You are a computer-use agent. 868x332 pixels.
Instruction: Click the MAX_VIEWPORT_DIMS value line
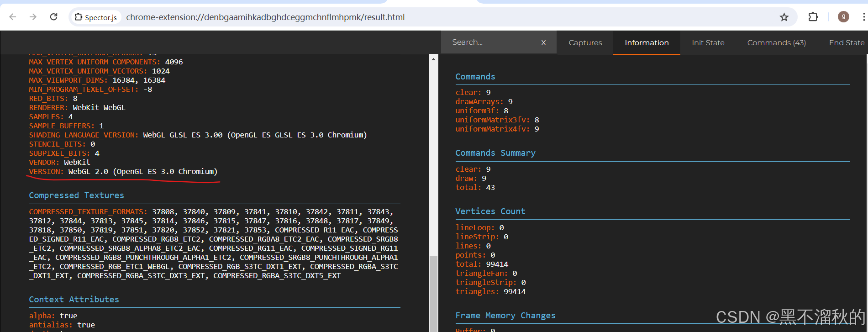click(97, 80)
